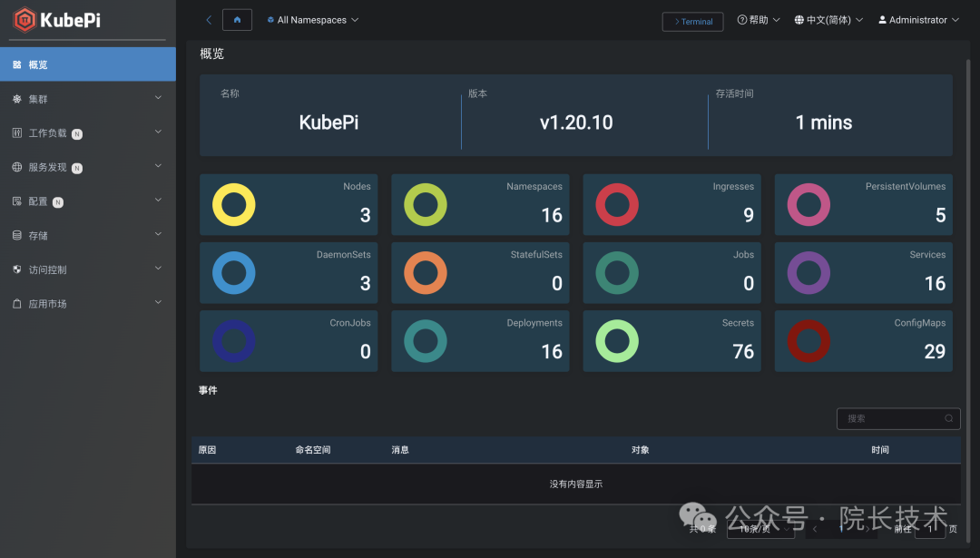Click the search magnifier icon in events
Viewport: 980px width, 558px height.
pyautogui.click(x=949, y=418)
